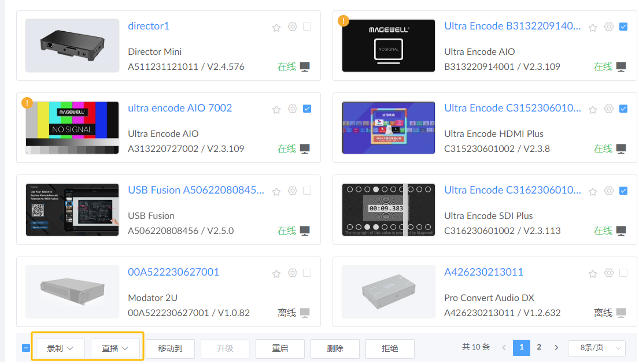The width and height of the screenshot is (639, 364).
Task: Select the USB Fusion device checkbox
Action: pos(307,191)
